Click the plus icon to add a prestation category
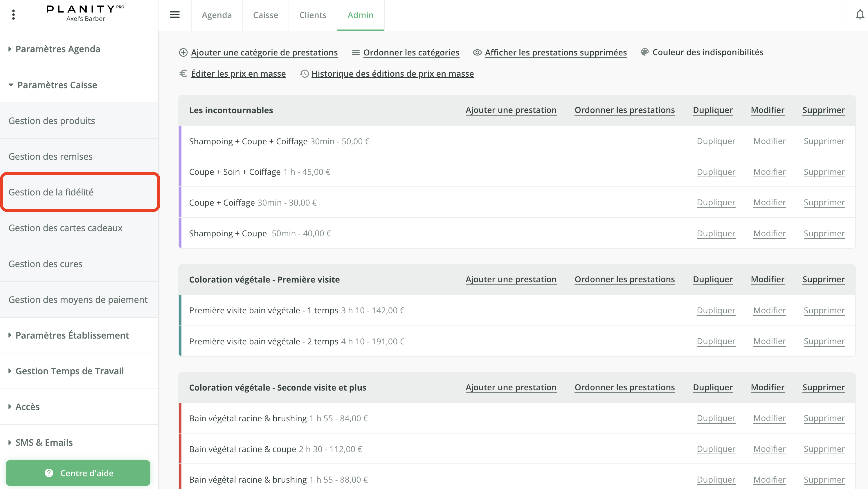Image resolution: width=868 pixels, height=489 pixels. point(183,52)
